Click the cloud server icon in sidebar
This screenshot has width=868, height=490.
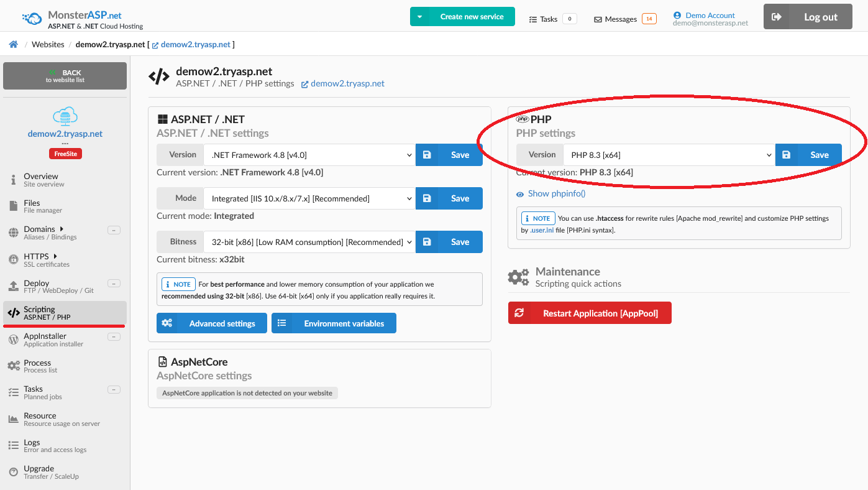pyautogui.click(x=65, y=116)
